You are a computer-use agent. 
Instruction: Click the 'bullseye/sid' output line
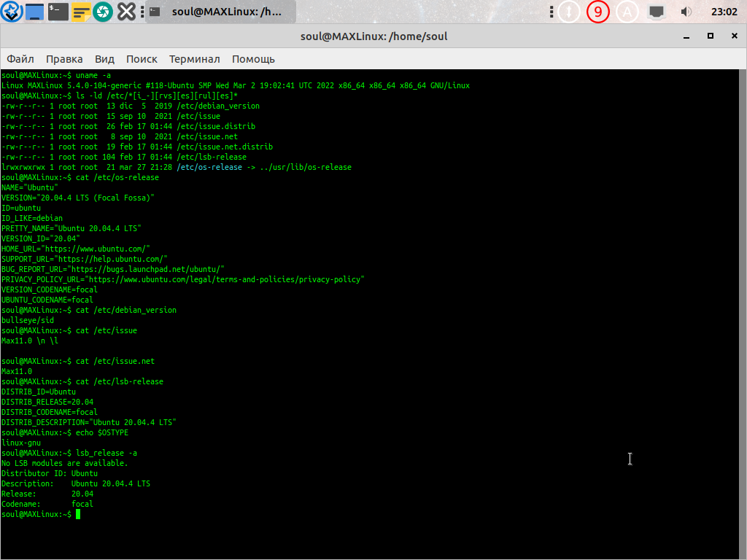click(x=28, y=320)
